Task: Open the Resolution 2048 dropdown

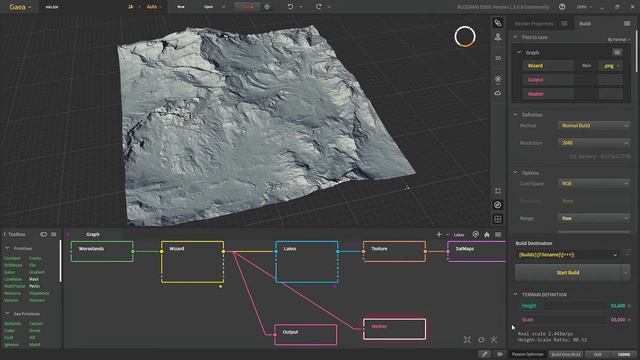Action: click(x=594, y=143)
